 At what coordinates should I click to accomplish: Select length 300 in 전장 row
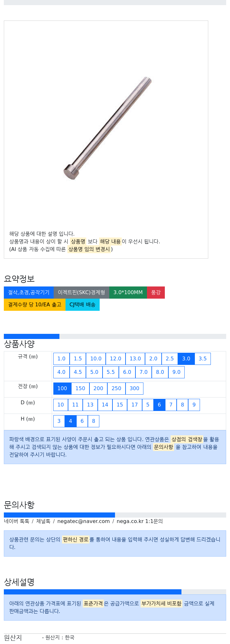coord(134,389)
